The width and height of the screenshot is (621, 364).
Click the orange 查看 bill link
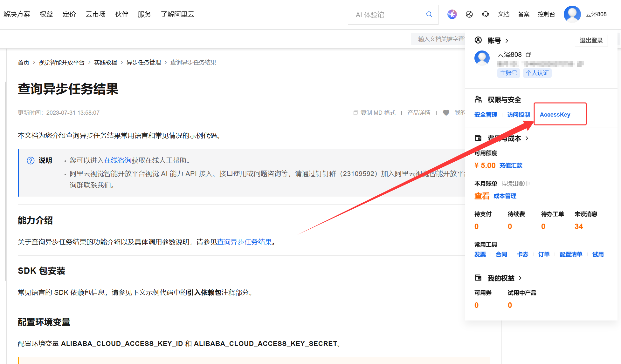[x=482, y=196]
